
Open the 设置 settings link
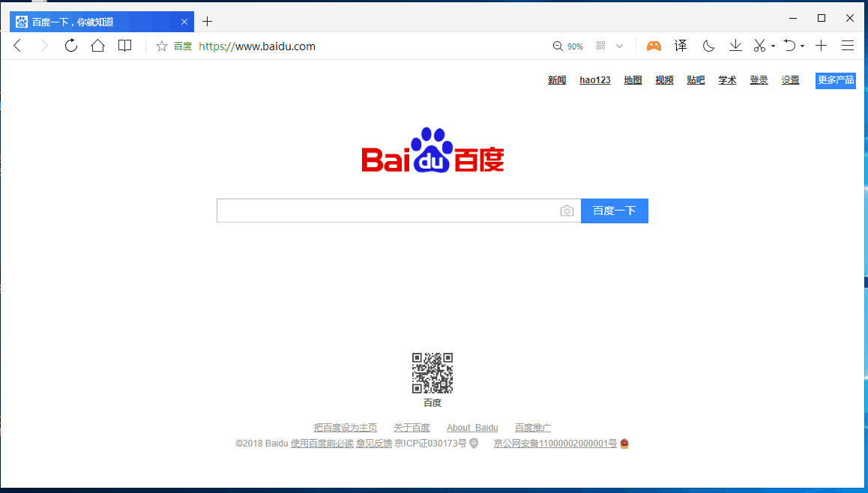pos(791,80)
